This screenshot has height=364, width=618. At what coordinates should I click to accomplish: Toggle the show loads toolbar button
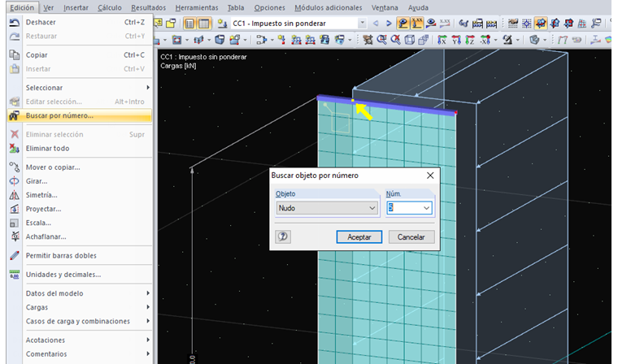(403, 24)
